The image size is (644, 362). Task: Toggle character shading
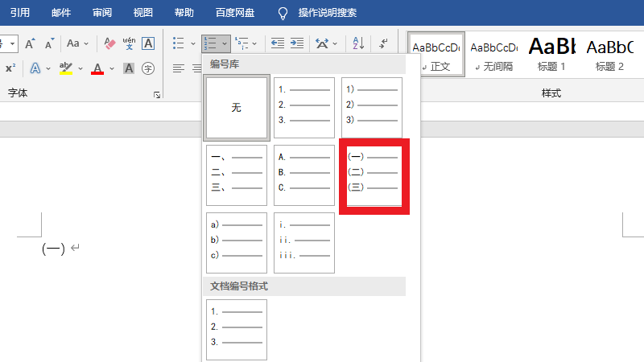[129, 68]
